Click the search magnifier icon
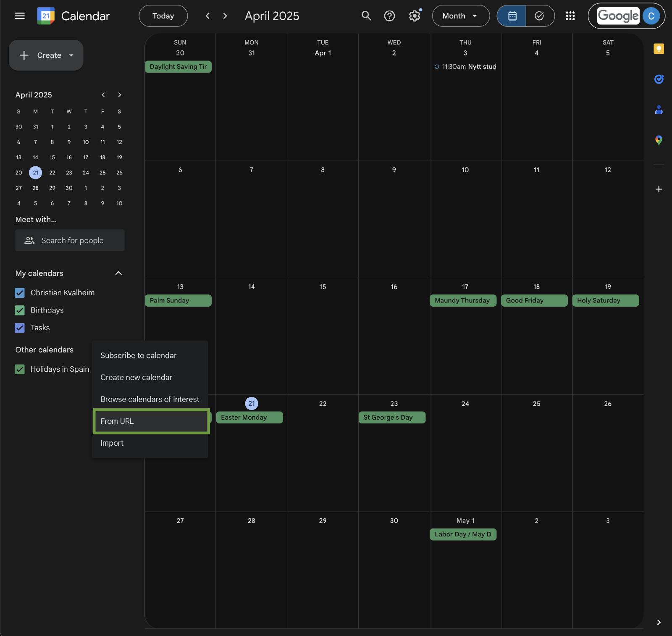 pos(366,16)
